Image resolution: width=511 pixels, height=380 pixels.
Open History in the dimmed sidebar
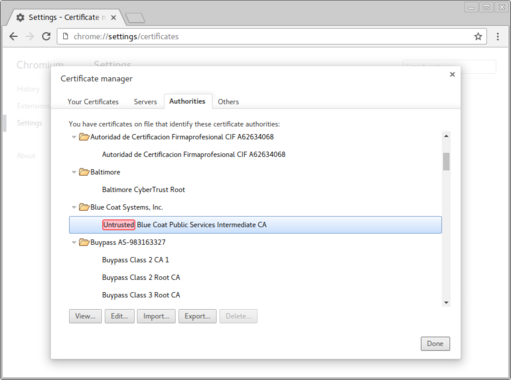(28, 89)
